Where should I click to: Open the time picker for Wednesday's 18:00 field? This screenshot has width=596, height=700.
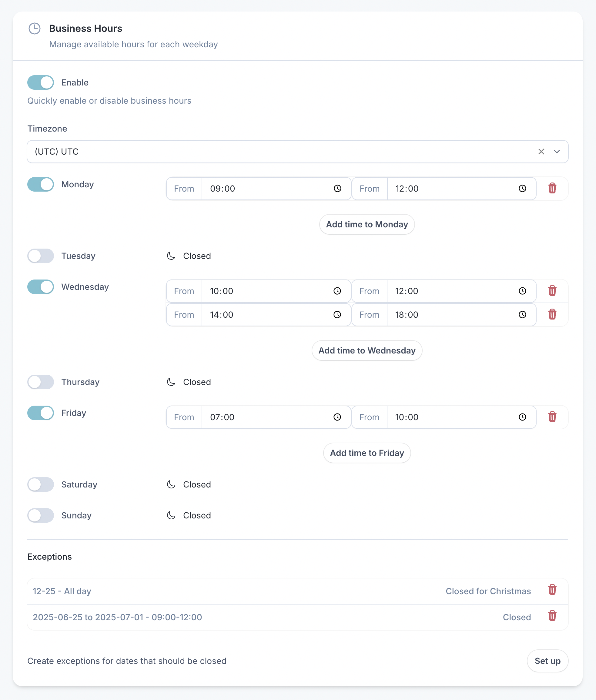(523, 314)
